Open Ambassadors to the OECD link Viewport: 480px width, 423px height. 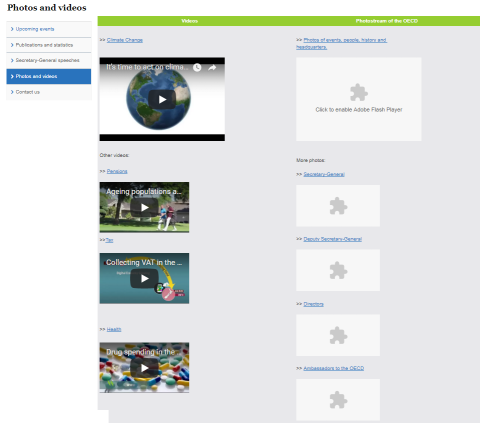click(334, 368)
